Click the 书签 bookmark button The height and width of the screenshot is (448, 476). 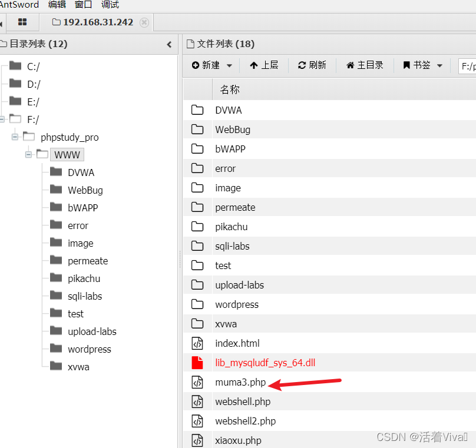[x=417, y=65]
